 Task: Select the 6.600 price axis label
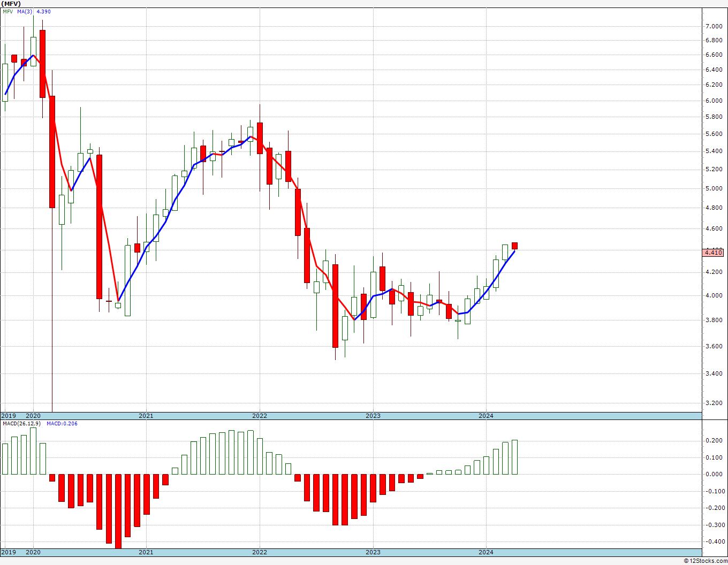[713, 55]
